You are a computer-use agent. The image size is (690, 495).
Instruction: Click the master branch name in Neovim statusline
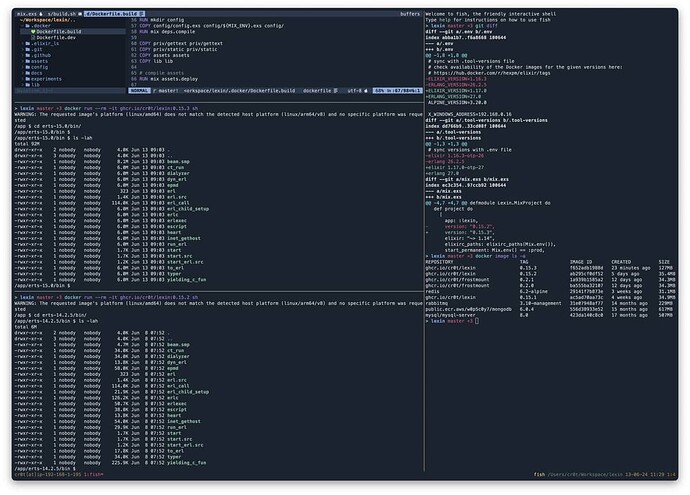click(x=168, y=91)
